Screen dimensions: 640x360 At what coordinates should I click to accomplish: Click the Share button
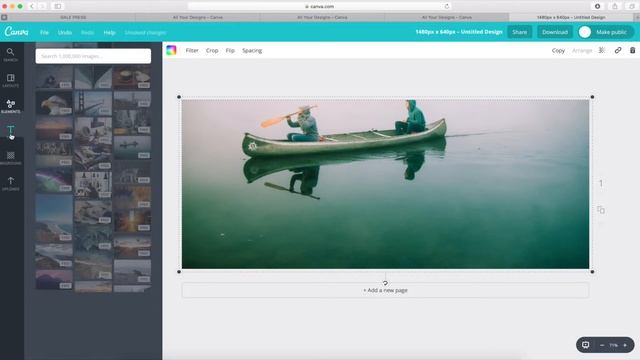tap(520, 32)
